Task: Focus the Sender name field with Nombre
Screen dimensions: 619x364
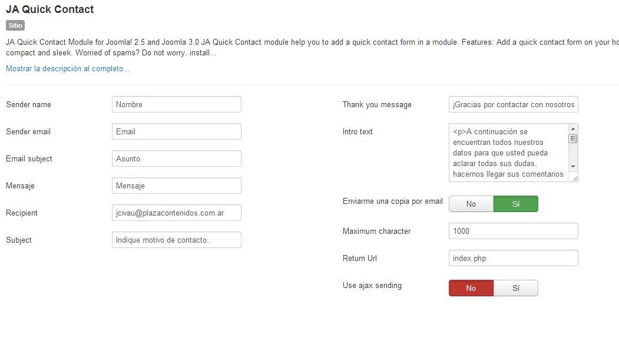Action: coord(177,104)
